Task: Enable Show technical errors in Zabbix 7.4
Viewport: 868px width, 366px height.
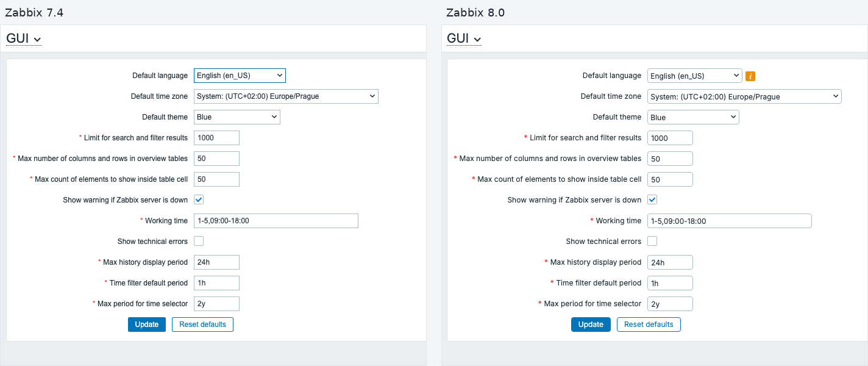Action: click(x=199, y=241)
